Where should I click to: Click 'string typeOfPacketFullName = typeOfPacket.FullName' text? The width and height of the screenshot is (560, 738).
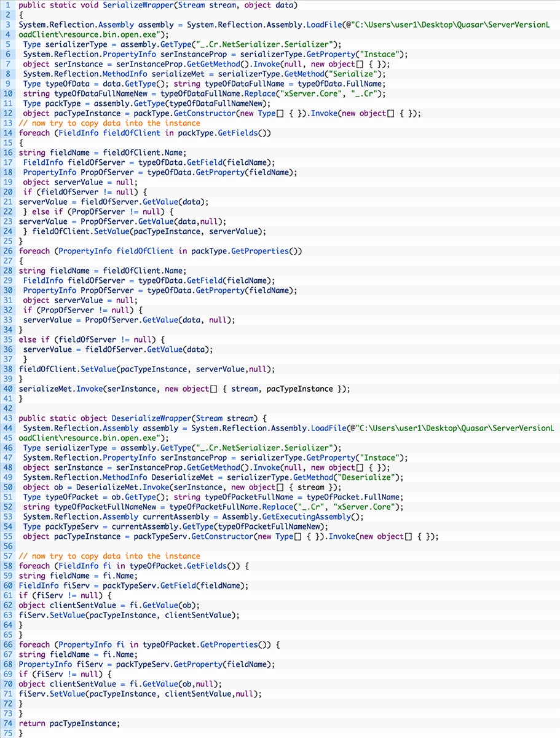click(x=288, y=497)
